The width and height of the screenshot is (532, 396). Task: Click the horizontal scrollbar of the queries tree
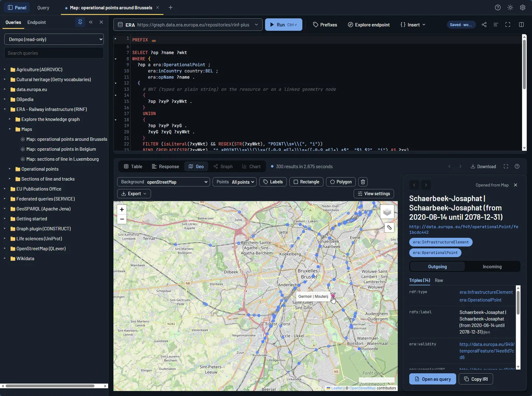tap(50, 386)
